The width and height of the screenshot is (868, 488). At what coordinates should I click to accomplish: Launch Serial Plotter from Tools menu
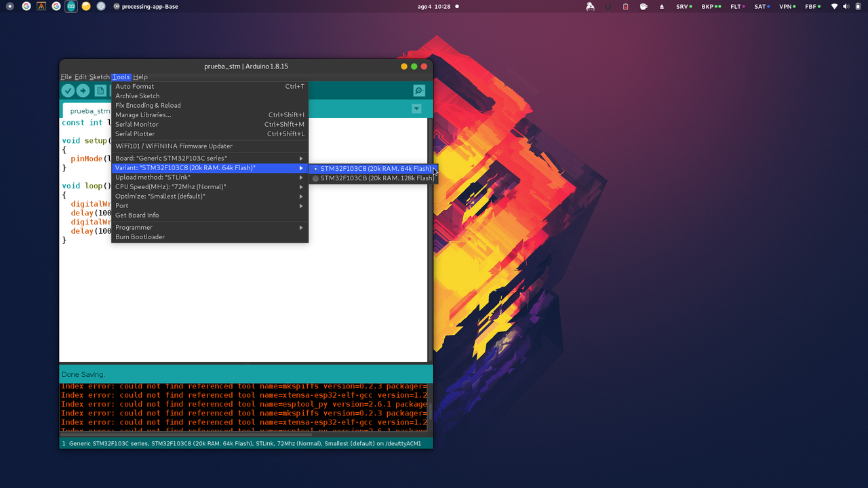210,134
